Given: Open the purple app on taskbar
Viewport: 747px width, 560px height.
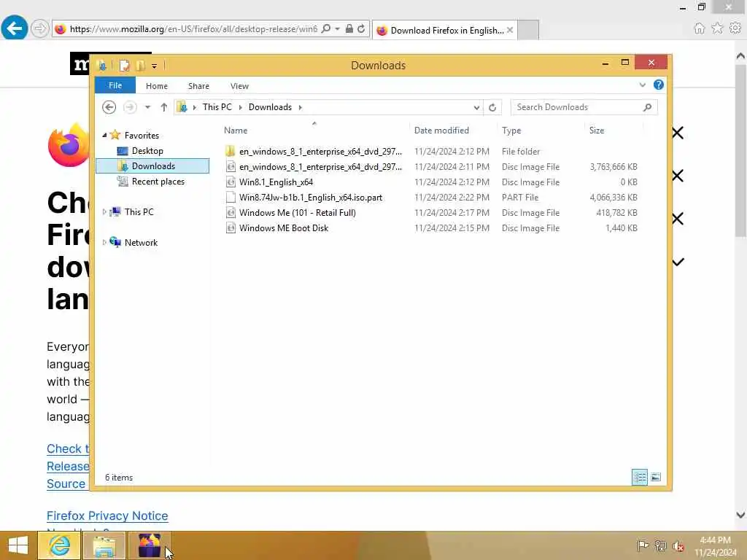Looking at the screenshot, I should point(149,545).
